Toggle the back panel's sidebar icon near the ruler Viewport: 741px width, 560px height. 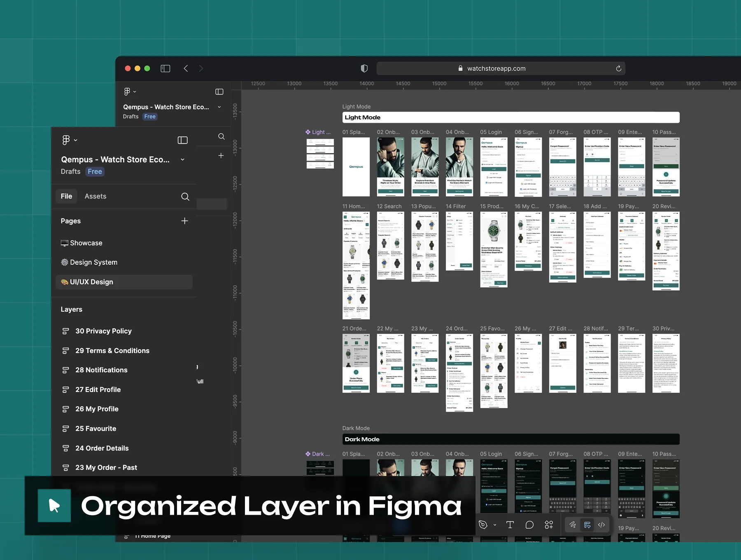pyautogui.click(x=219, y=92)
